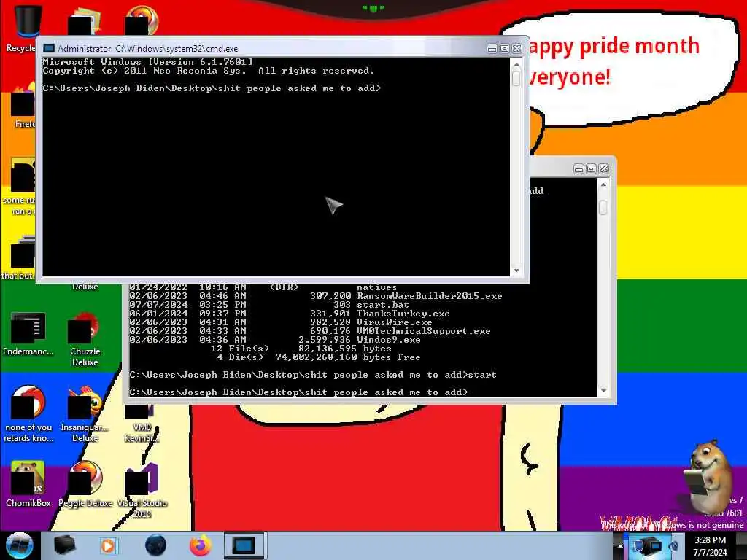Click 'VirusWire.exe' in directory listing
747x560 pixels.
pyautogui.click(x=395, y=322)
